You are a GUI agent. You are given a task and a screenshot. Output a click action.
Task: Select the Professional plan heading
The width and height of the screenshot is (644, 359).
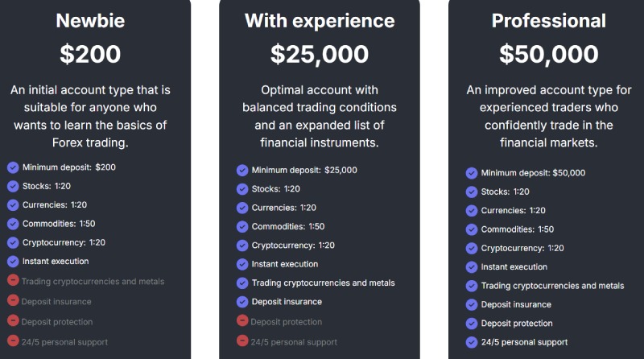(x=549, y=21)
